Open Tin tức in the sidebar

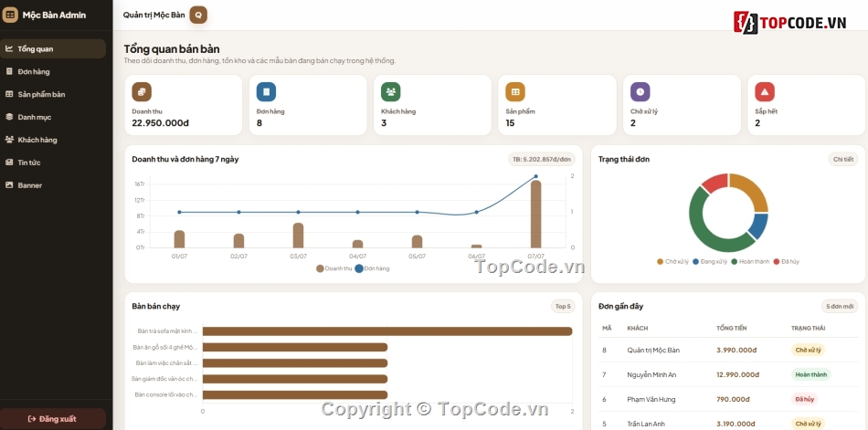coord(53,163)
